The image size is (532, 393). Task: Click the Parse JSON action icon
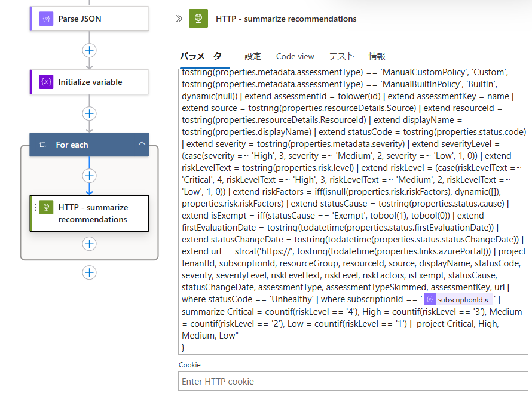coord(46,19)
